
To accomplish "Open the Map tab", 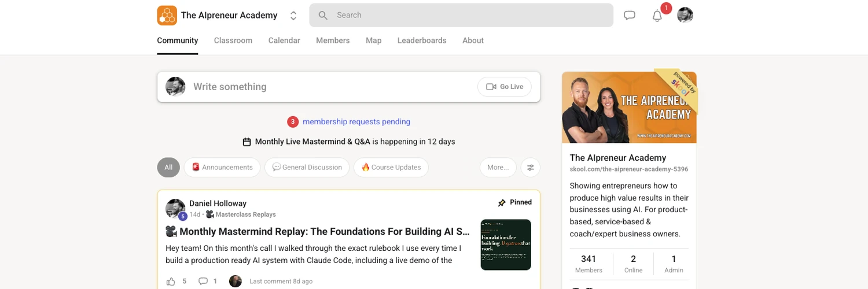I will (374, 40).
